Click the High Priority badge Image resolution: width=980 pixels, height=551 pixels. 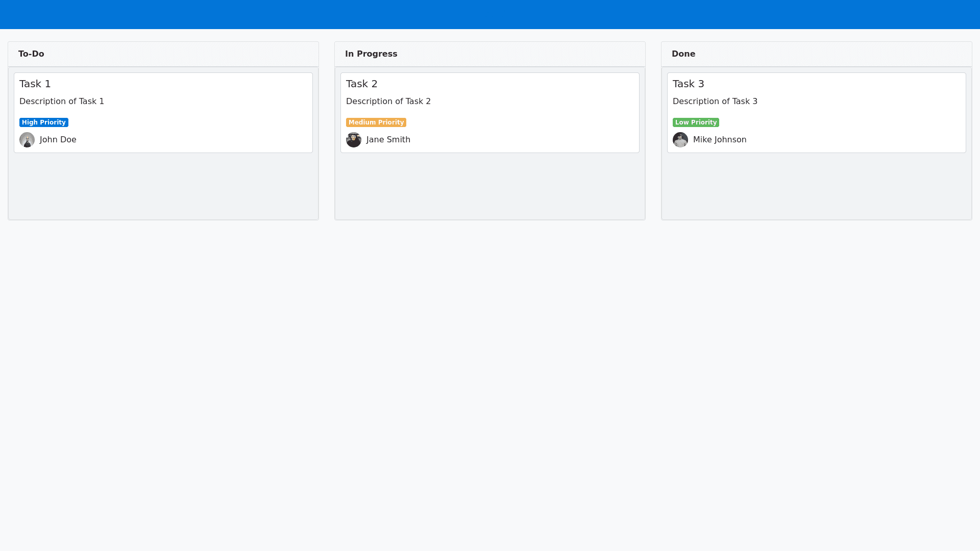click(x=44, y=122)
